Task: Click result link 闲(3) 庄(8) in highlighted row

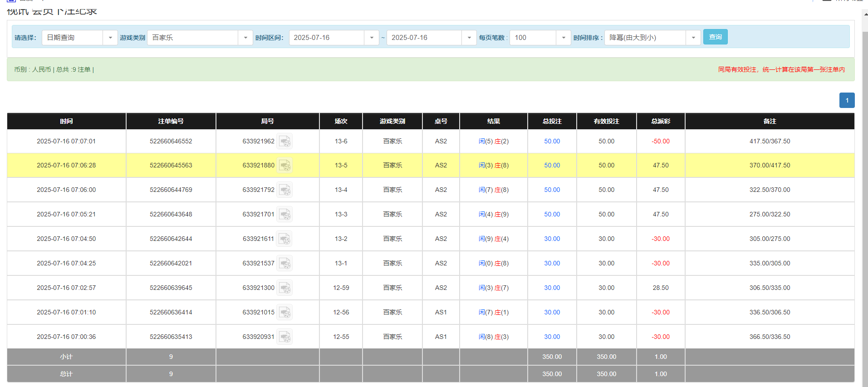Action: (x=493, y=166)
